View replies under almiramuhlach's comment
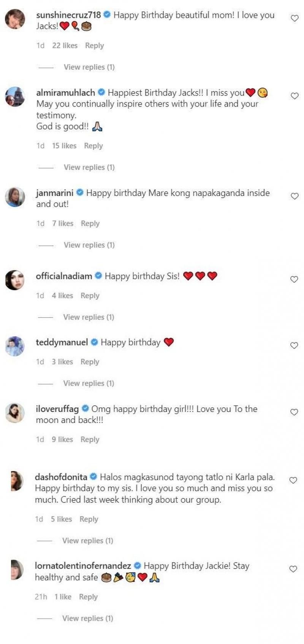This screenshot has height=644, width=304. pyautogui.click(x=89, y=167)
